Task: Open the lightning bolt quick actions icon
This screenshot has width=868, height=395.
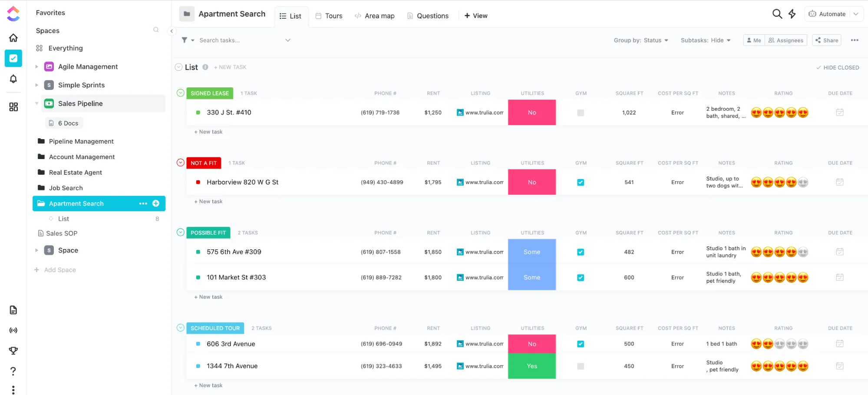Action: [792, 14]
